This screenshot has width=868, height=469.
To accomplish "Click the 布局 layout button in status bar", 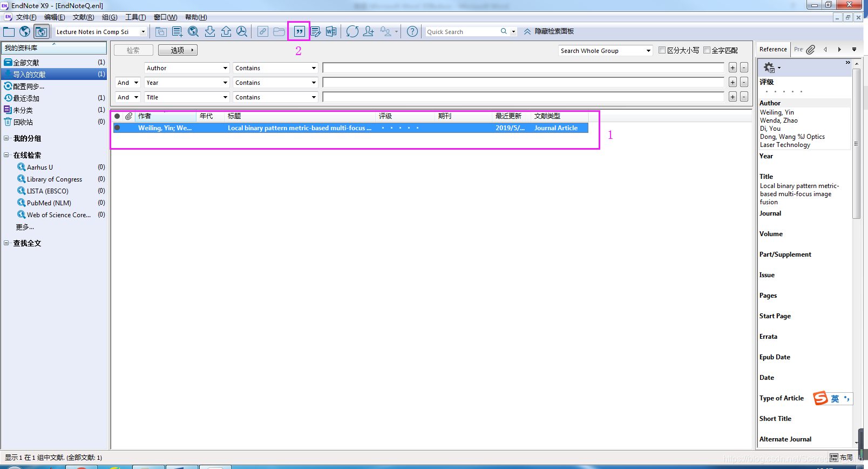I will click(842, 458).
